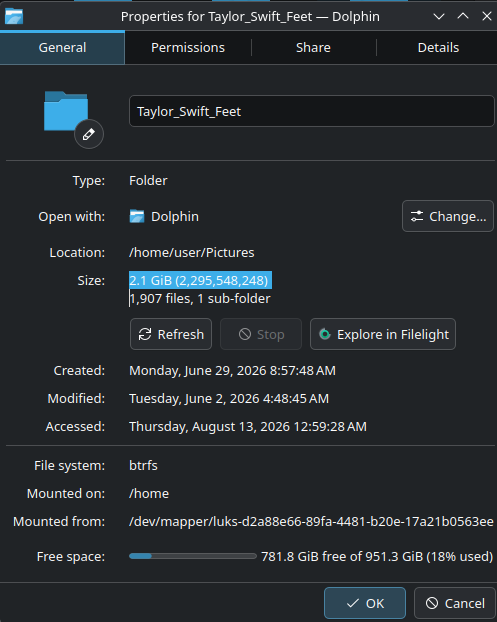Image resolution: width=497 pixels, height=622 pixels.
Task: Close the Properties window
Action: point(487,16)
